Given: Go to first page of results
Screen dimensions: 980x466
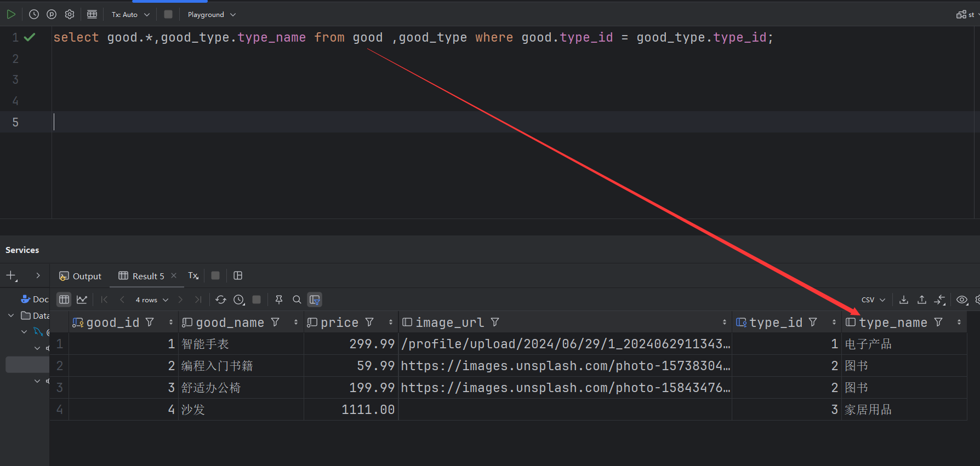Looking at the screenshot, I should pos(104,300).
